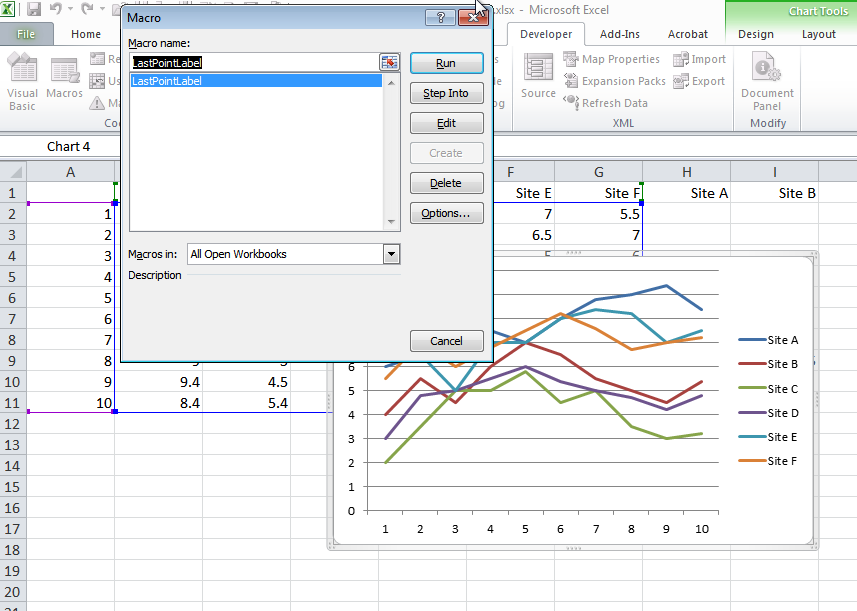Delete the selected macro
The width and height of the screenshot is (857, 611).
447,183
